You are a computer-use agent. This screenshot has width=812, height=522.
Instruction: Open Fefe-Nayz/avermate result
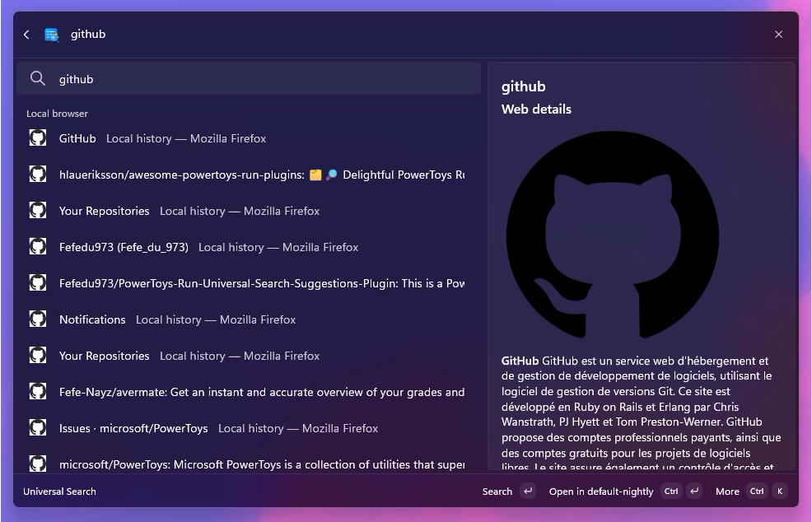tap(249, 392)
